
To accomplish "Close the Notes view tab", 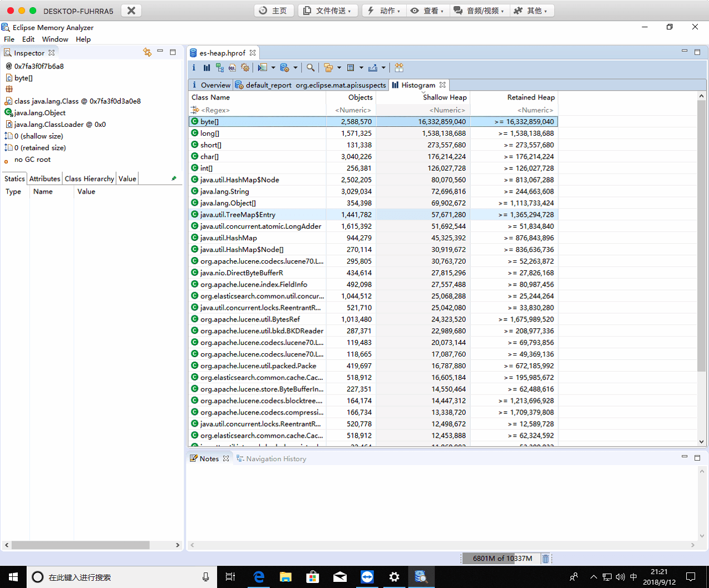I will coord(226,459).
